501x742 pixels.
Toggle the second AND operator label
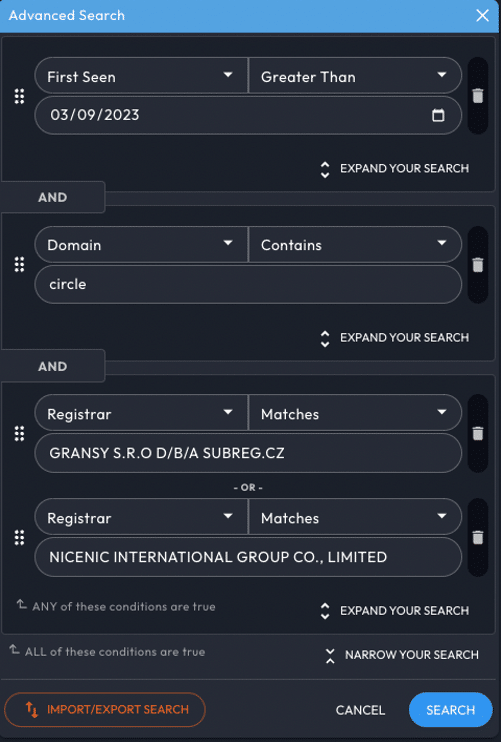tap(53, 366)
